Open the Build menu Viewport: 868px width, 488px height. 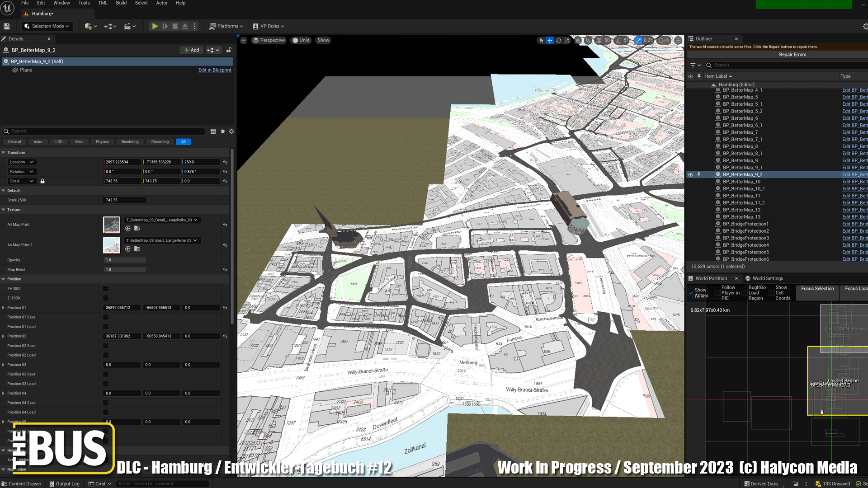[121, 3]
